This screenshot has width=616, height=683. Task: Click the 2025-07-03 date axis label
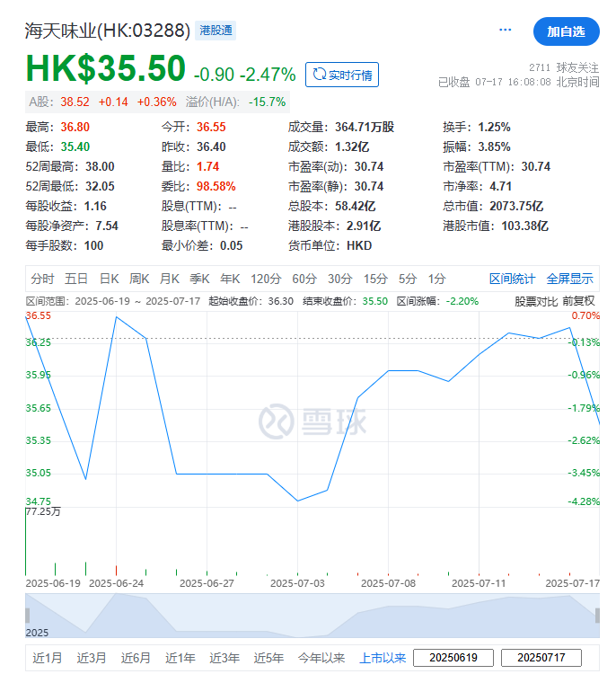(x=297, y=583)
